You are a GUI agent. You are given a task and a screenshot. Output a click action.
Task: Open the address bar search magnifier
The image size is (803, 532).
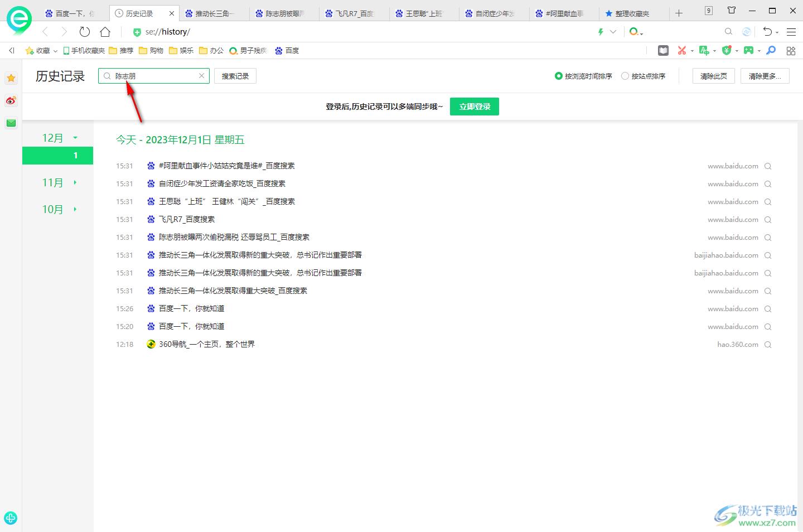tap(728, 32)
